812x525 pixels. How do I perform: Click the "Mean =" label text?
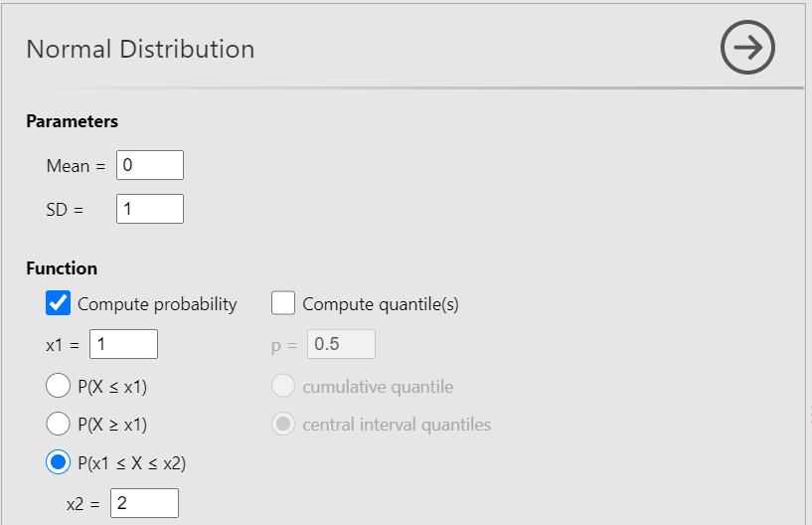(76, 166)
